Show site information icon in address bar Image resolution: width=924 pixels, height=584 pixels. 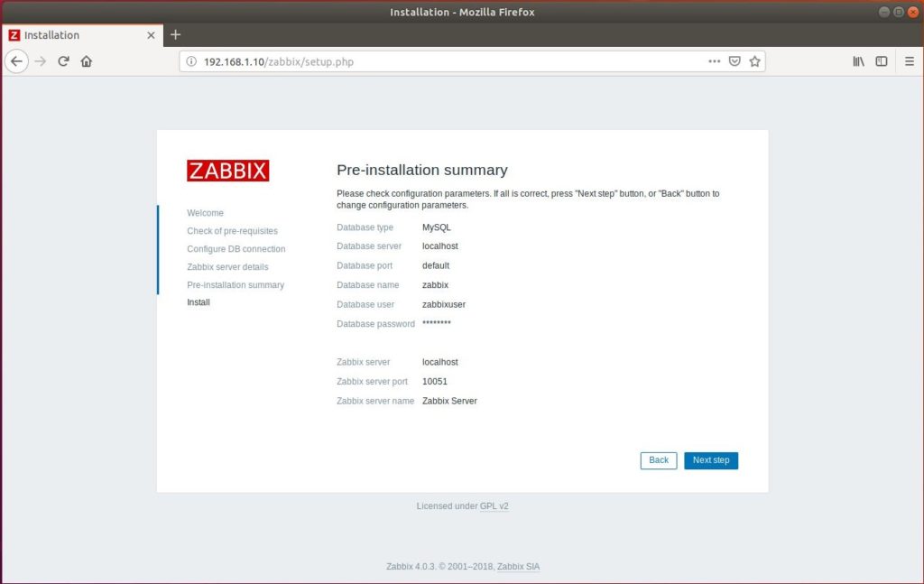pos(191,61)
